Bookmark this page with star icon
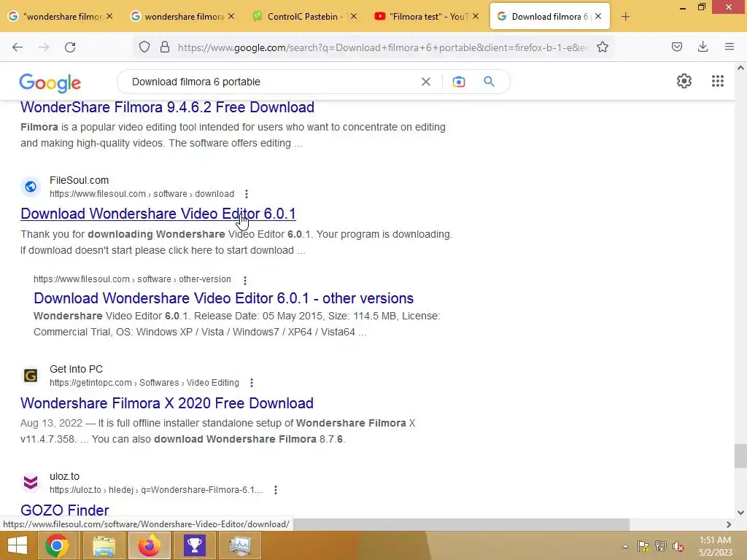Screen dimensions: 747x560 pyautogui.click(x=603, y=47)
